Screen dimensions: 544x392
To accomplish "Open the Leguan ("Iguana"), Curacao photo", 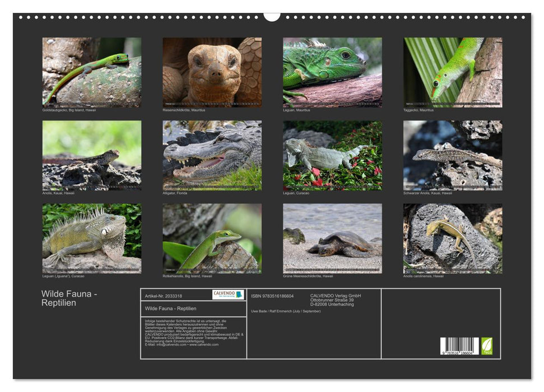I will [92, 238].
